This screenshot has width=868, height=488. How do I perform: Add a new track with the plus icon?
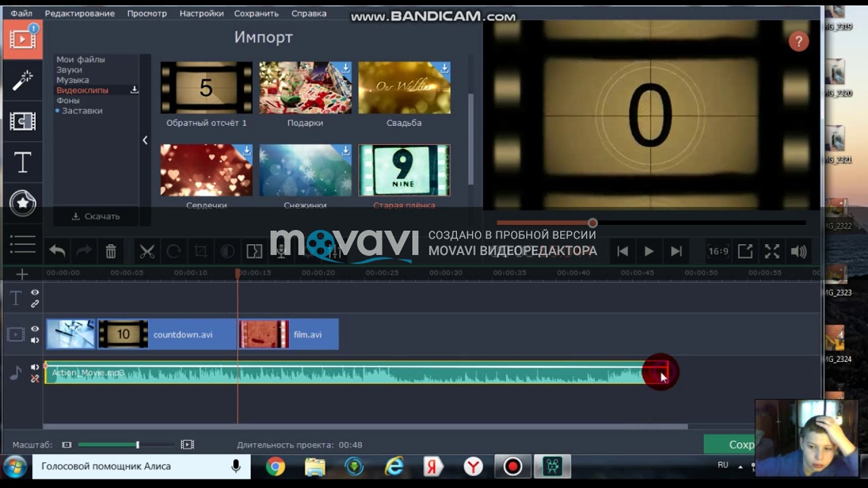click(22, 274)
